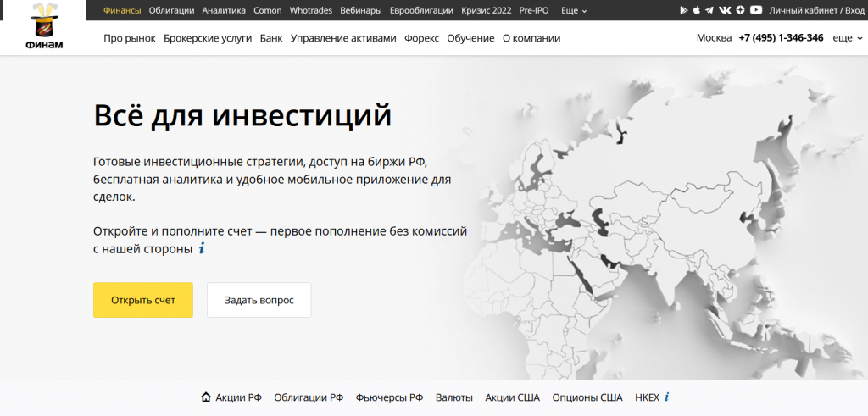The height and width of the screenshot is (416, 868).
Task: Click the Zen compass icon in top bar
Action: [740, 10]
